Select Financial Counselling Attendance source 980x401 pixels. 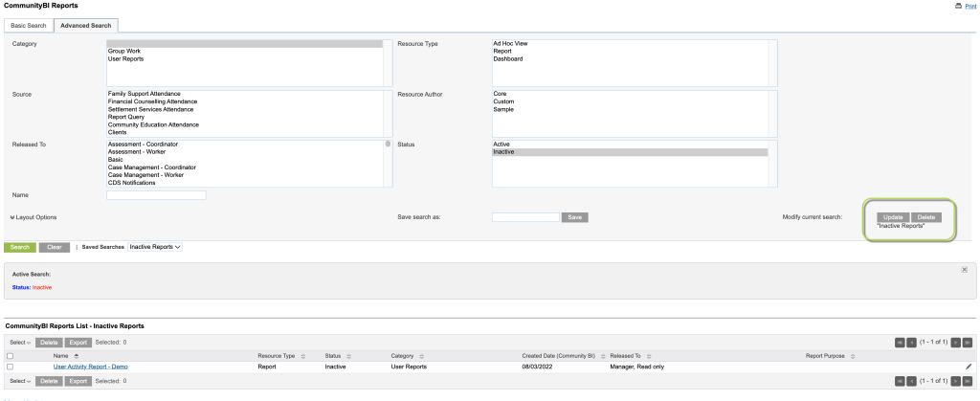(x=245, y=101)
